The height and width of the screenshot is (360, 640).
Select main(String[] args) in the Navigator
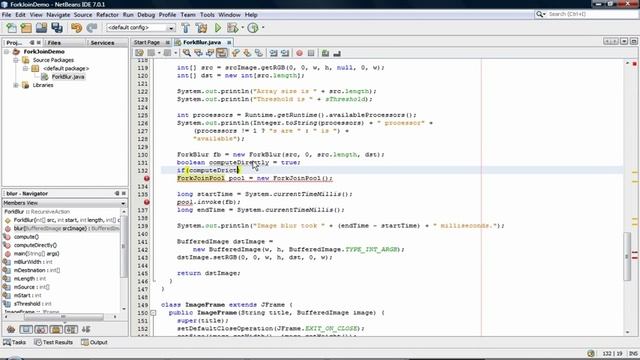(37, 253)
